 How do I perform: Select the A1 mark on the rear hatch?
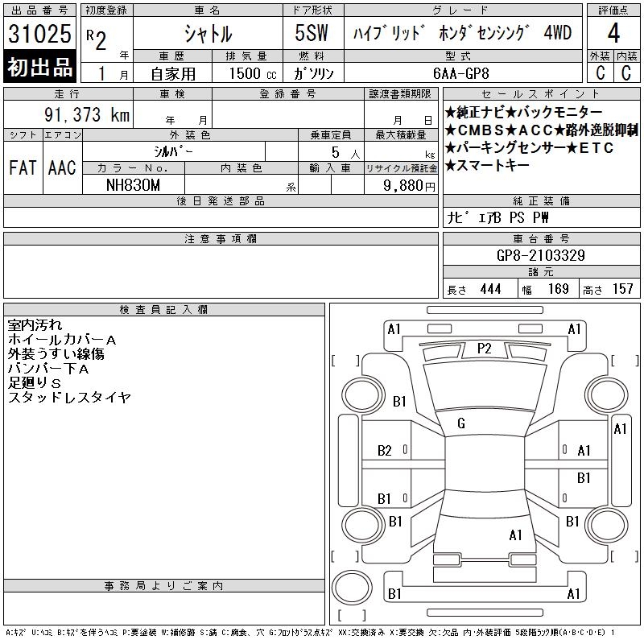pyautogui.click(x=516, y=535)
